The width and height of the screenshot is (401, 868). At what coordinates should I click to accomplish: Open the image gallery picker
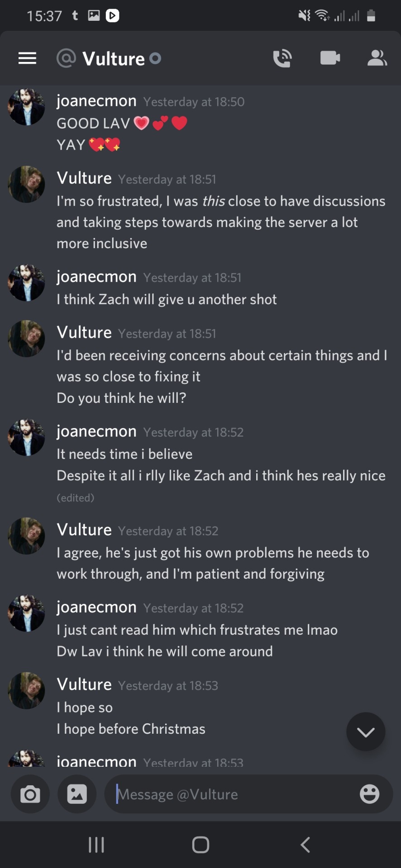pyautogui.click(x=77, y=794)
